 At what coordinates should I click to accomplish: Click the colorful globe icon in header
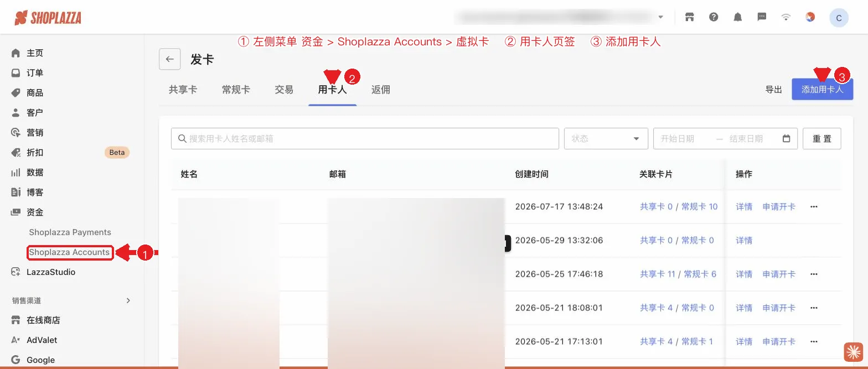[810, 17]
